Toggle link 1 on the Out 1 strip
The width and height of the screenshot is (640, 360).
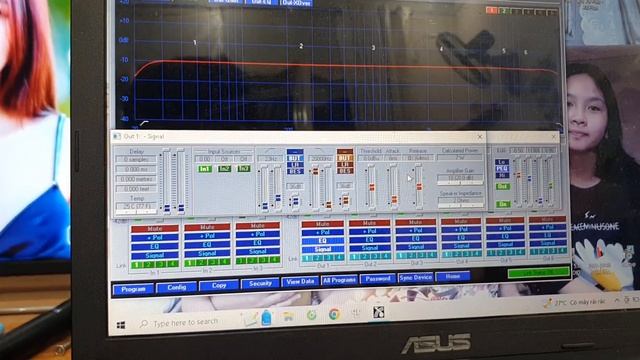[307, 258]
